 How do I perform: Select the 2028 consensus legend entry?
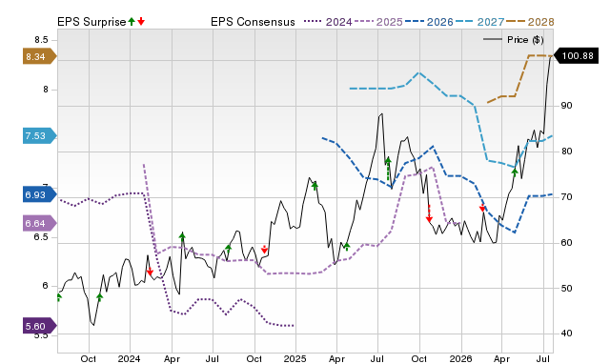click(x=530, y=22)
